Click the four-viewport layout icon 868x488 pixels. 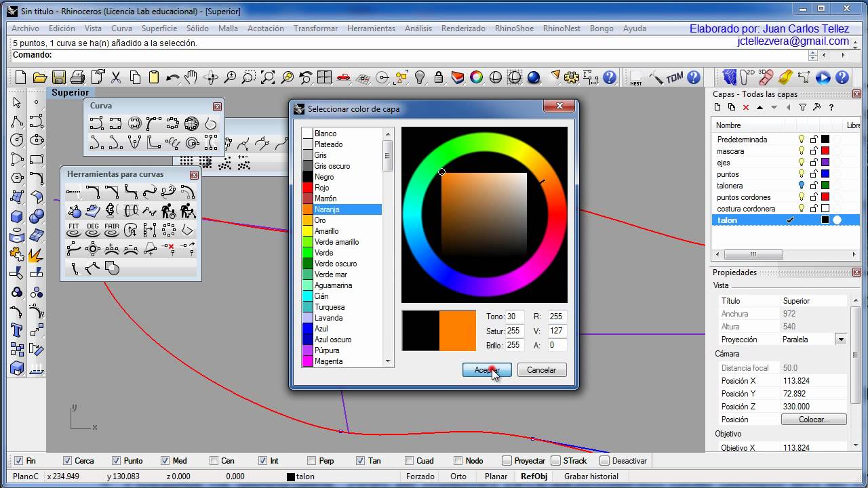tap(324, 77)
